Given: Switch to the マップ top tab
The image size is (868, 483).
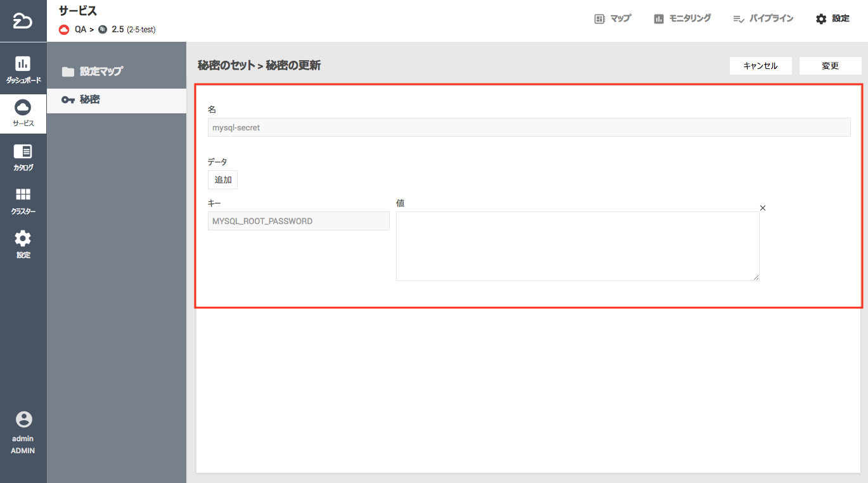Looking at the screenshot, I should pyautogui.click(x=613, y=19).
